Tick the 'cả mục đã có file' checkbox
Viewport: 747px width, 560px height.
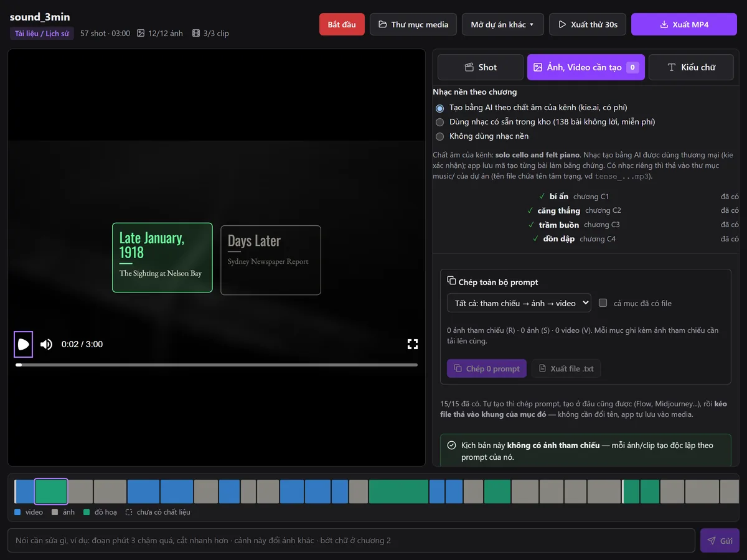pos(603,303)
